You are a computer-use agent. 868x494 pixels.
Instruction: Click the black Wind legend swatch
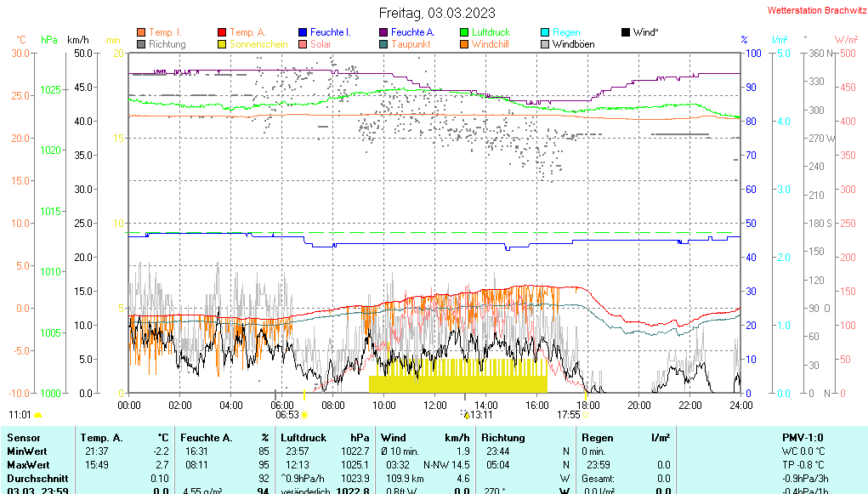click(626, 32)
